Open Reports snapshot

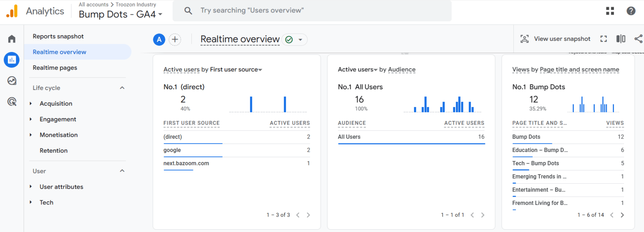(x=58, y=36)
